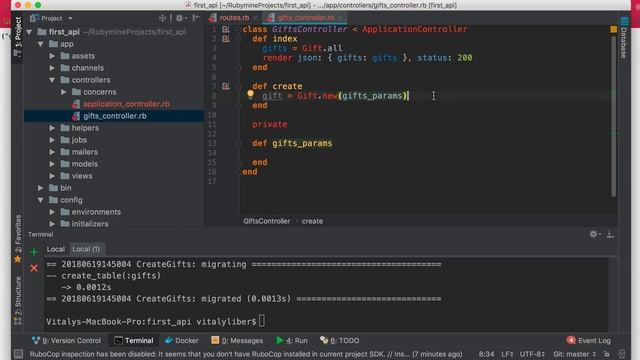Change the UTF-8 file encoding
This screenshot has height=360, width=640.
(532, 354)
